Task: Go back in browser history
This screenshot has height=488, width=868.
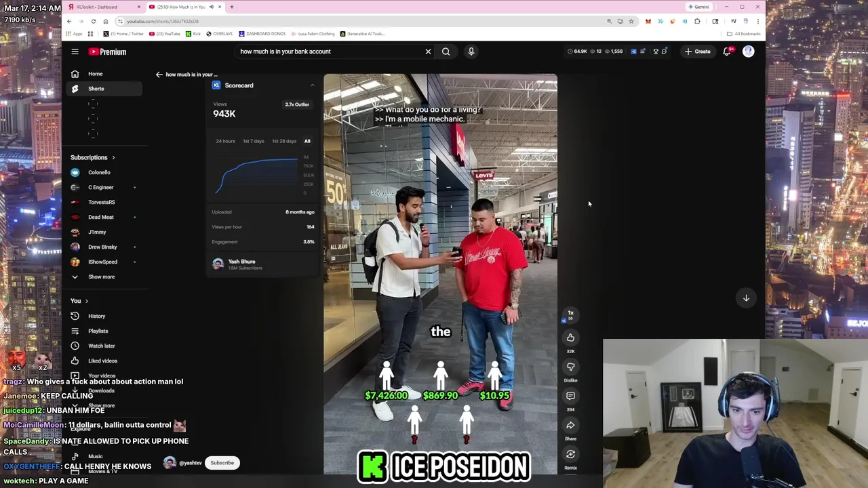Action: pyautogui.click(x=69, y=21)
